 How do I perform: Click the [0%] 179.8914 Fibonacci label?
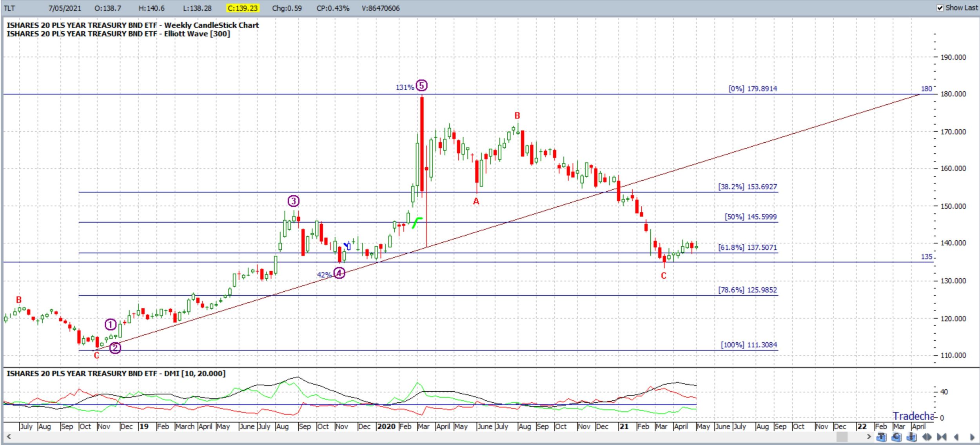coord(753,89)
